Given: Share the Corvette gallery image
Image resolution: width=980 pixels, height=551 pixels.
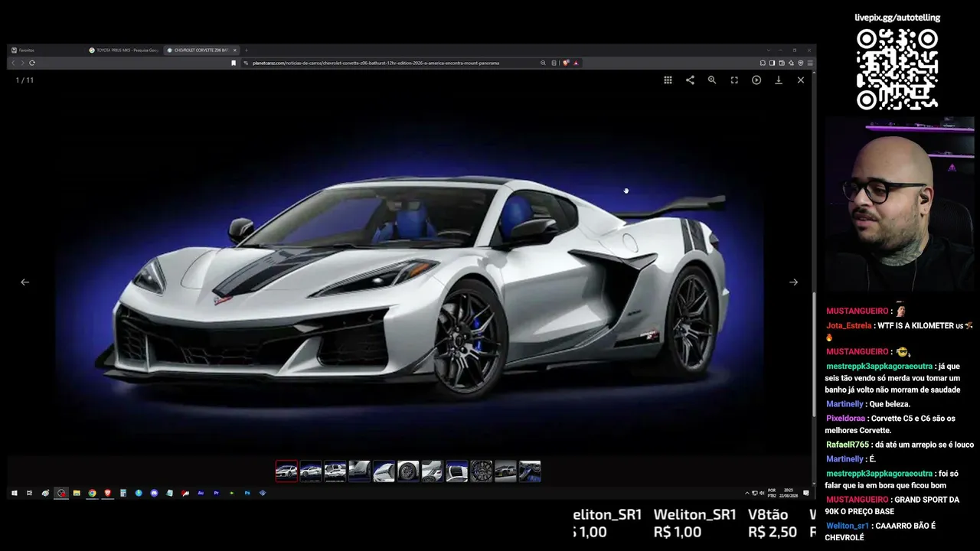Looking at the screenshot, I should pyautogui.click(x=690, y=80).
